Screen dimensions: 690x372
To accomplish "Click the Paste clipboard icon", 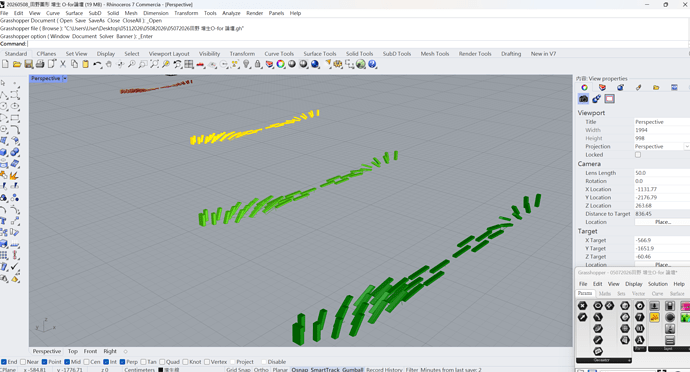I will pos(85,64).
